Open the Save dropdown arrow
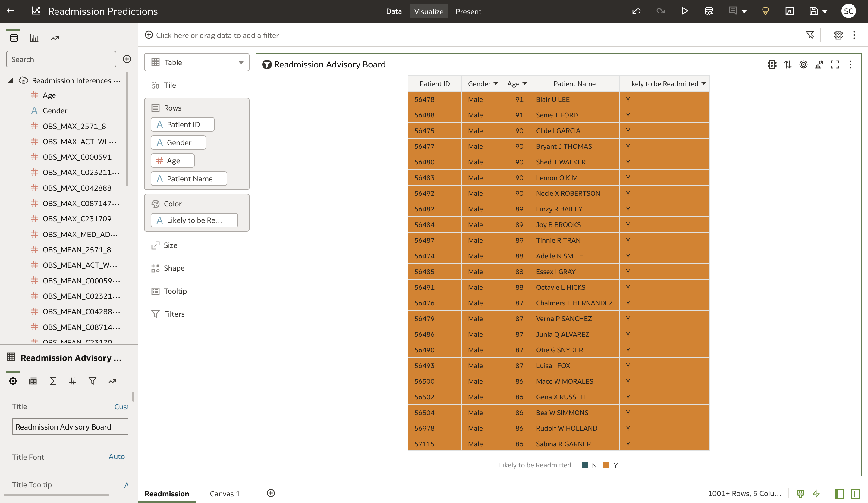 (x=825, y=12)
